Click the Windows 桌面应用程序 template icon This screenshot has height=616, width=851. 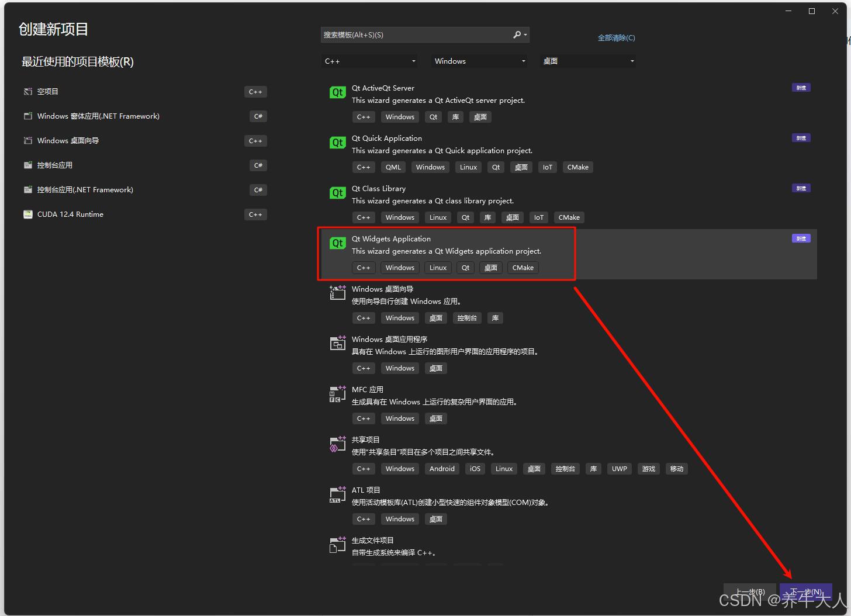338,343
